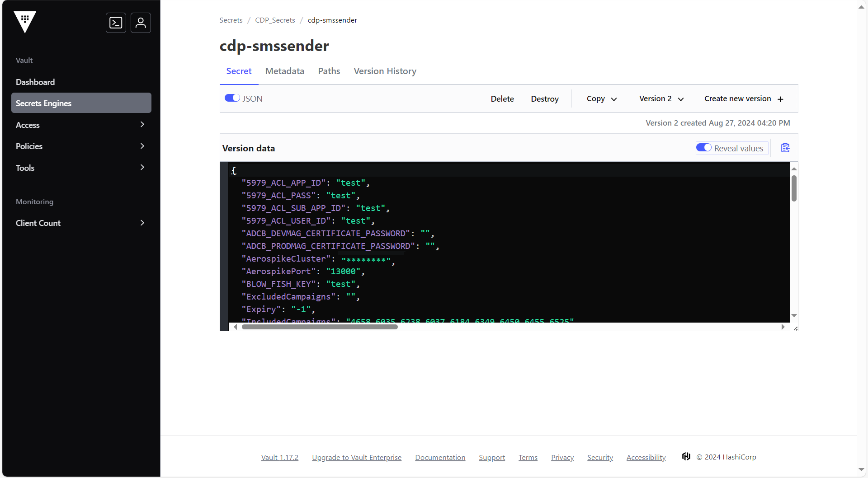Switch to the Secret tab

click(239, 71)
